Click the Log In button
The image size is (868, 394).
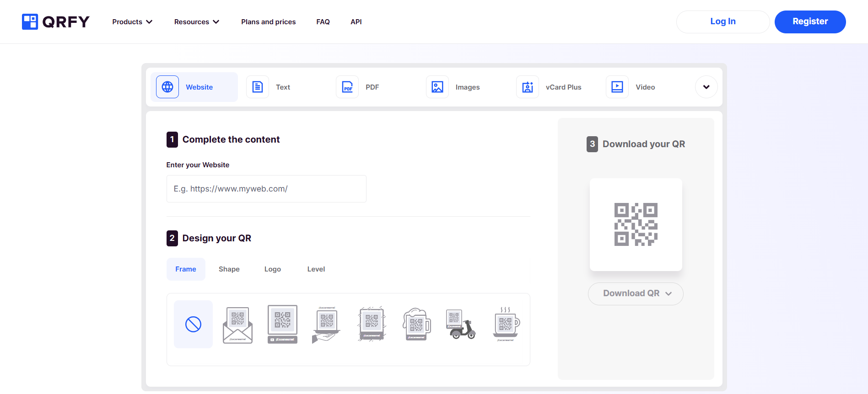[723, 21]
